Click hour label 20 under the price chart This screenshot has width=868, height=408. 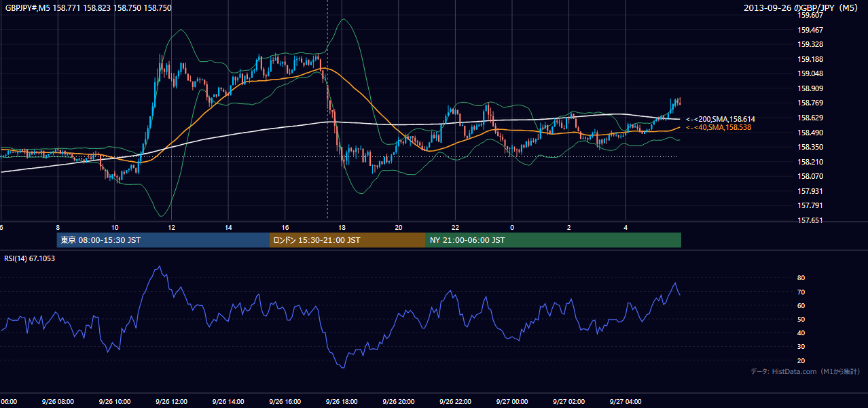(399, 228)
